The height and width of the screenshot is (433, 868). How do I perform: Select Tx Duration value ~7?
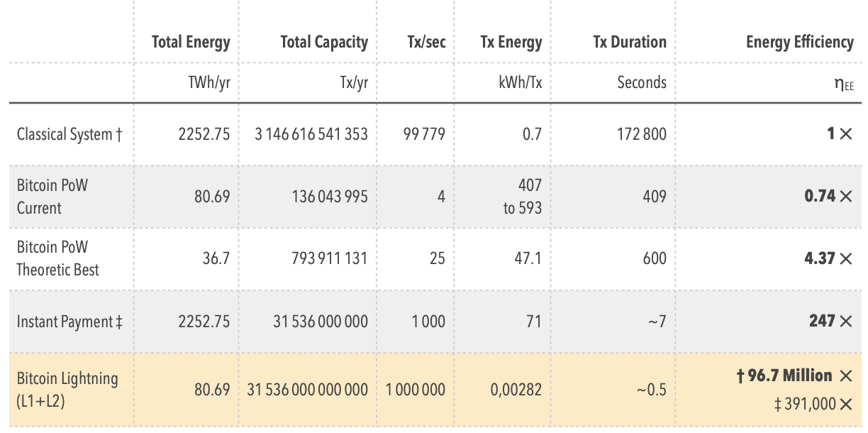tap(656, 322)
